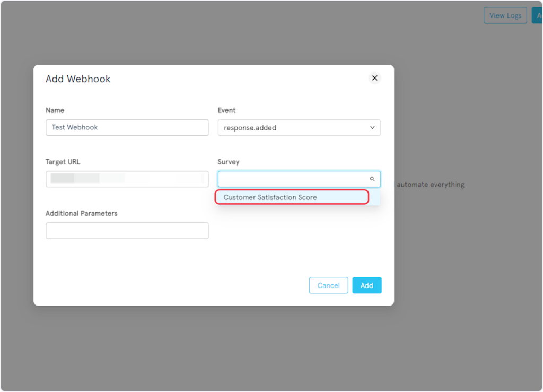This screenshot has width=543, height=392.
Task: Click the partially visible blue top-right button
Action: 537,15
